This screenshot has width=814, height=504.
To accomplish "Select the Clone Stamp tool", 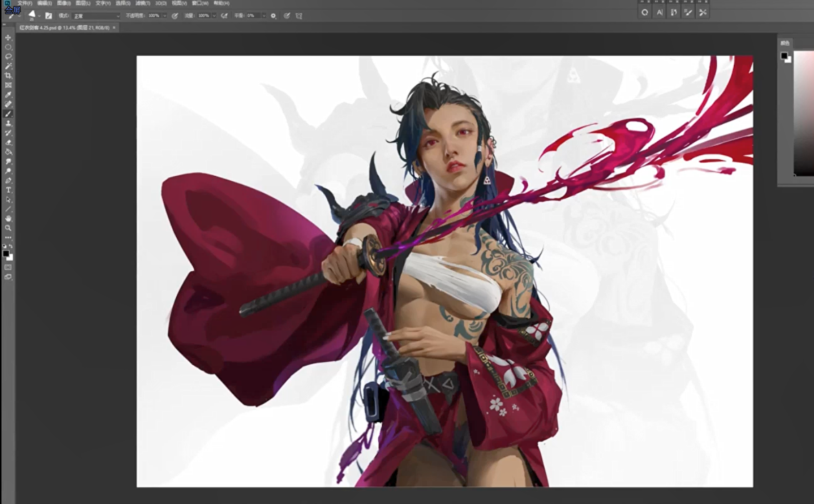I will pyautogui.click(x=8, y=123).
